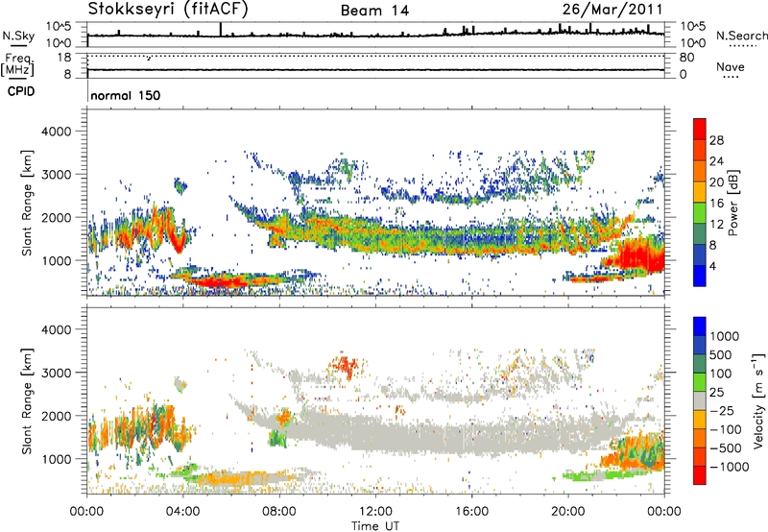Click the '20:00' time axis label
The image size is (768, 532).
coord(567,511)
